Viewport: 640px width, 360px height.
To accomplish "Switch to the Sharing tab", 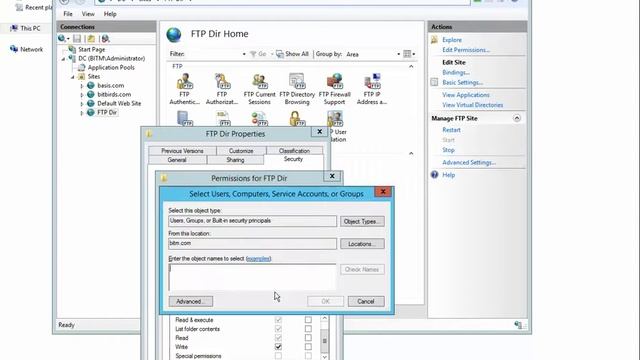I will pos(235,160).
